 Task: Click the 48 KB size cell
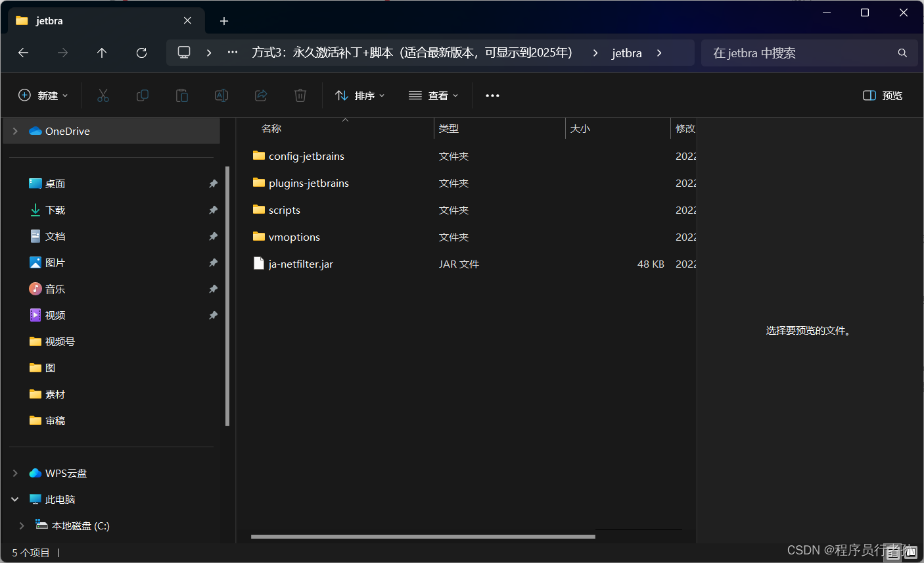coord(651,264)
